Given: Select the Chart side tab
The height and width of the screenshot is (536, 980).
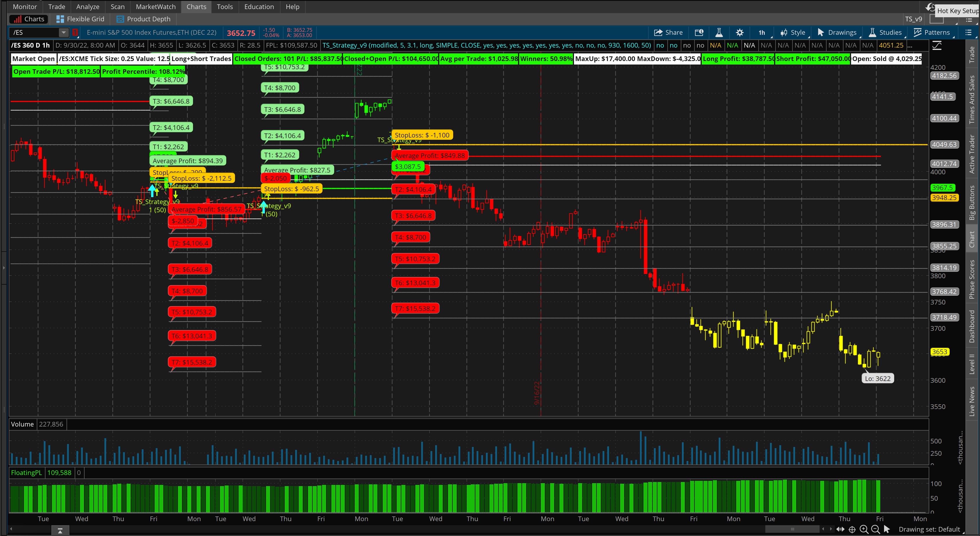Looking at the screenshot, I should [972, 239].
